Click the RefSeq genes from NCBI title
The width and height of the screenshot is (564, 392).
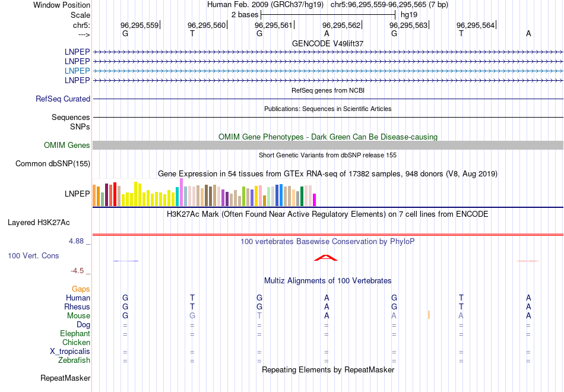[328, 90]
